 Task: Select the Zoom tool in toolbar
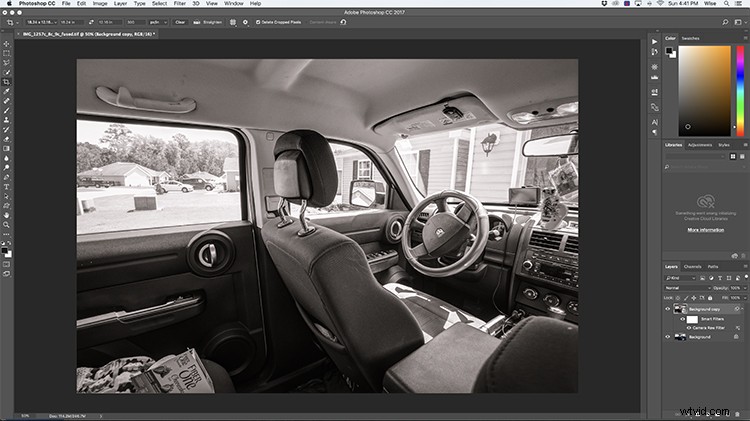pos(7,224)
